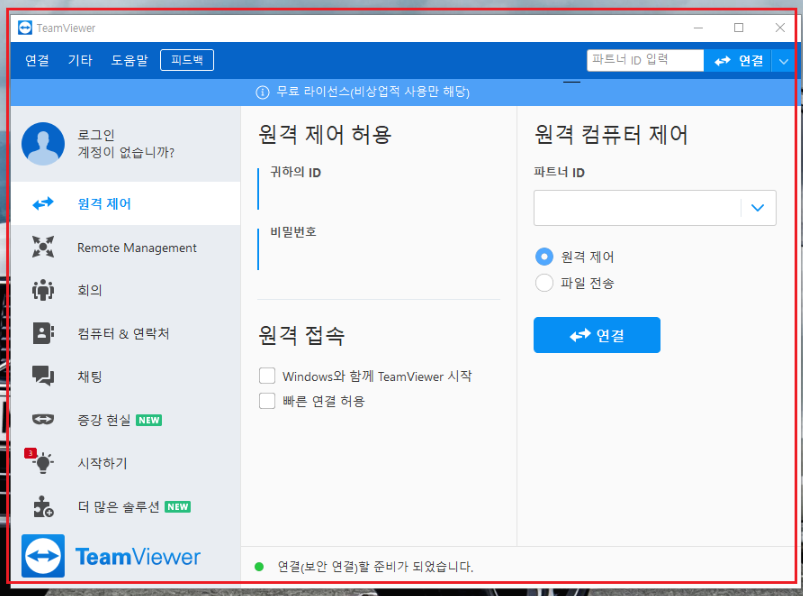The height and width of the screenshot is (596, 803).
Task: Click the 로그인 link
Action: (x=96, y=135)
